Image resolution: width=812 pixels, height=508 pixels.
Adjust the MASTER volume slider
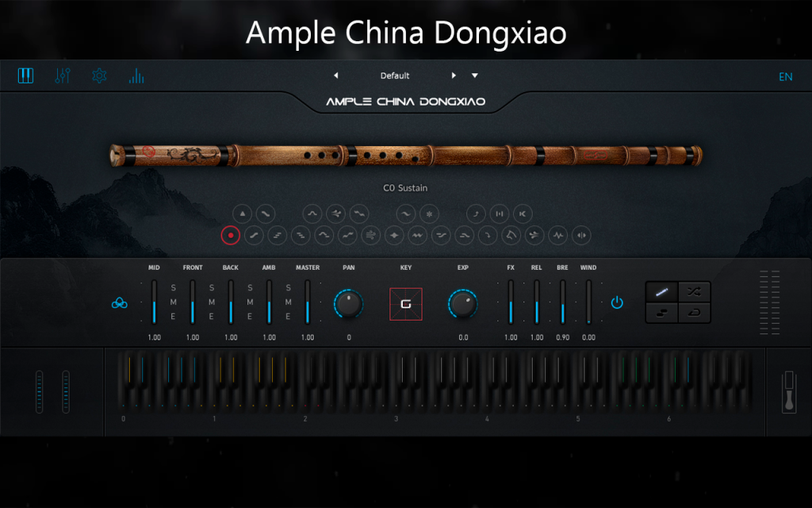pos(308,302)
